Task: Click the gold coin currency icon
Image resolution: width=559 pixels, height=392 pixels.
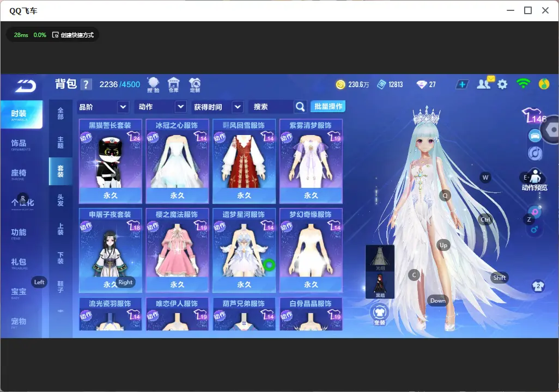Action: pyautogui.click(x=341, y=84)
